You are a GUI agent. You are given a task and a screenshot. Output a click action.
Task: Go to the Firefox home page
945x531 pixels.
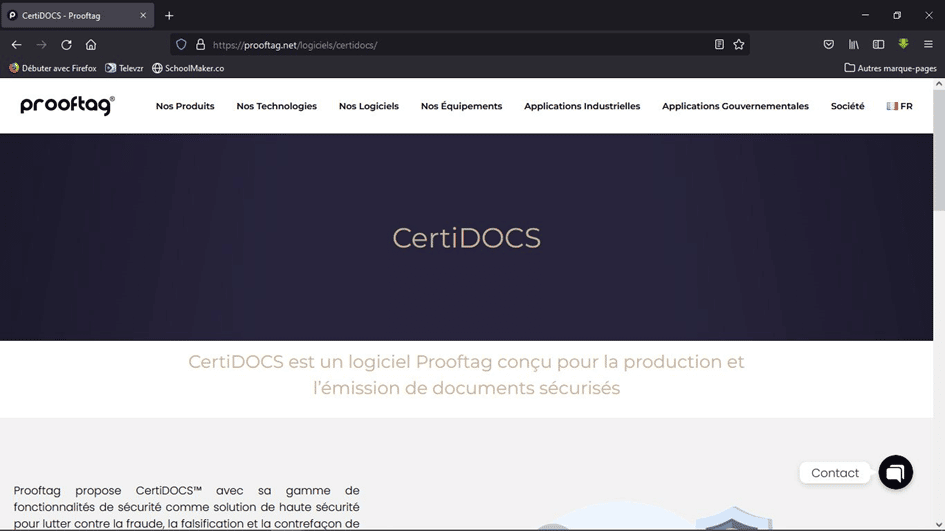tap(91, 45)
